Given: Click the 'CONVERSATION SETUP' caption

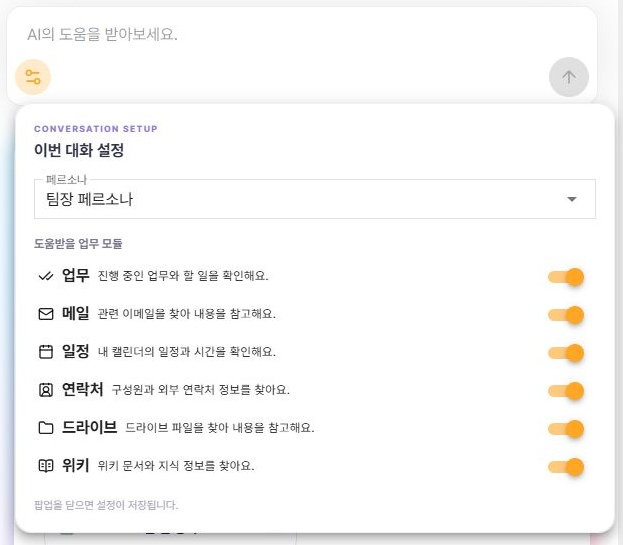Looking at the screenshot, I should click(96, 129).
